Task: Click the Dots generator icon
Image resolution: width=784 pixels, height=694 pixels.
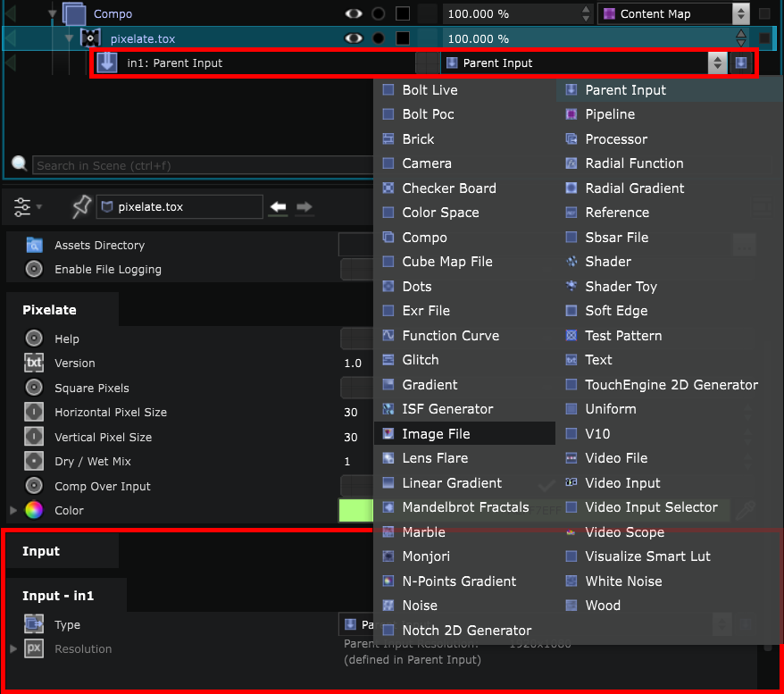Action: click(x=388, y=287)
